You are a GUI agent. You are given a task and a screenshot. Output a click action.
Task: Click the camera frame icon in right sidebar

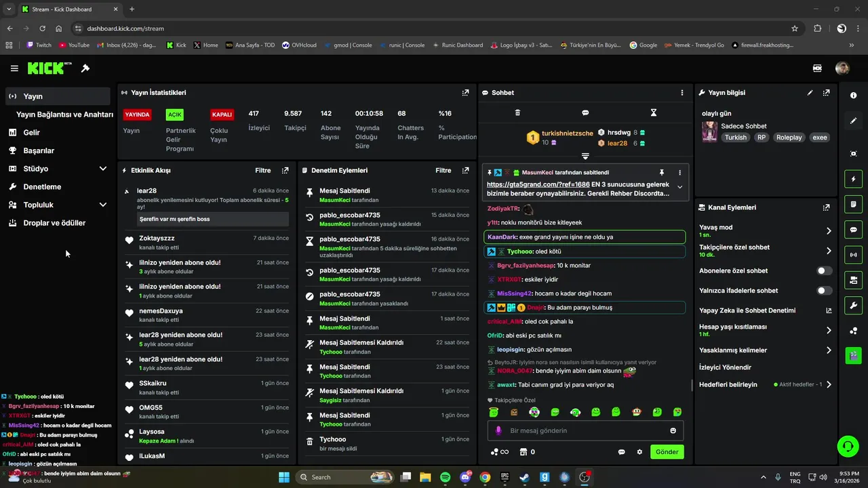point(853,154)
